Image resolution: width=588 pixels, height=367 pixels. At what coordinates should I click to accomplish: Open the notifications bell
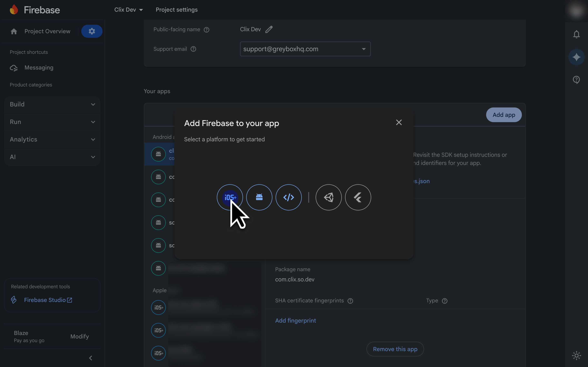(576, 34)
